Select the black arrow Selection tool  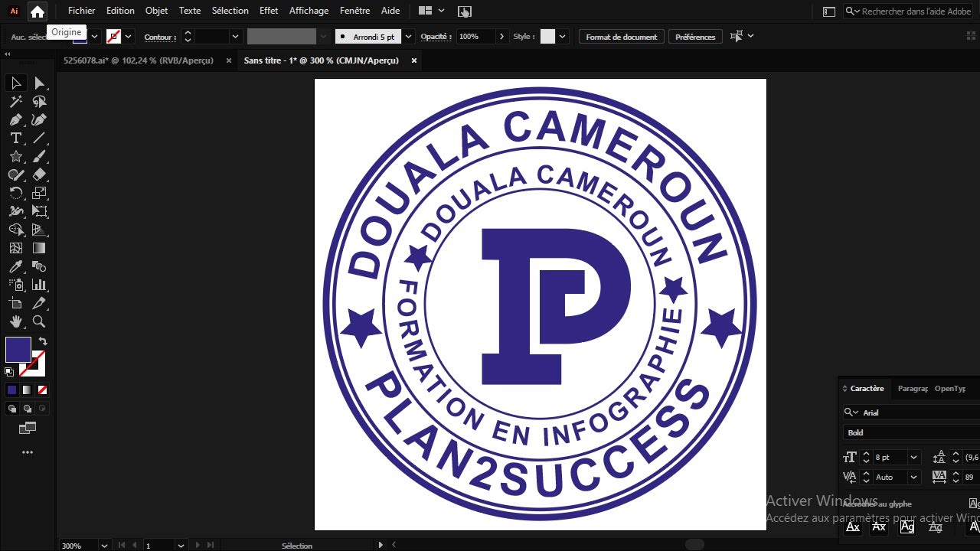15,83
